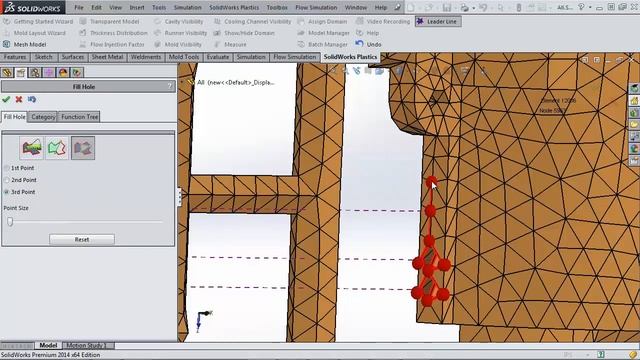Screen dimensions: 640x360
Task: Select the Model bottom tab
Action: click(48, 345)
